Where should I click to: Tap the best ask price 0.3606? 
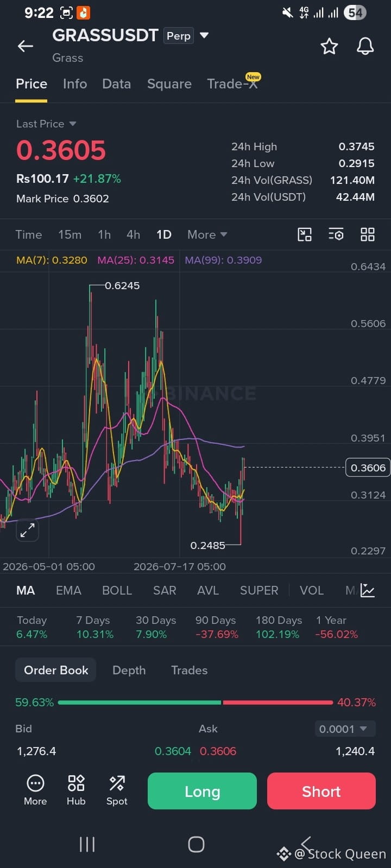coord(218,751)
